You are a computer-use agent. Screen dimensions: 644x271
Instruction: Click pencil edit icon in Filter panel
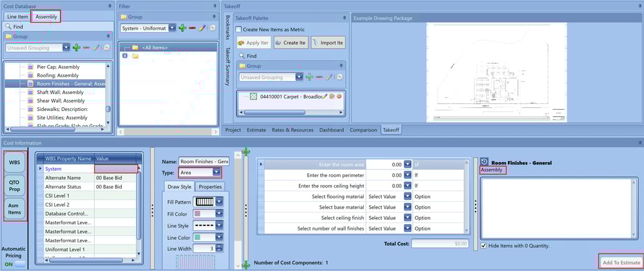[202, 28]
